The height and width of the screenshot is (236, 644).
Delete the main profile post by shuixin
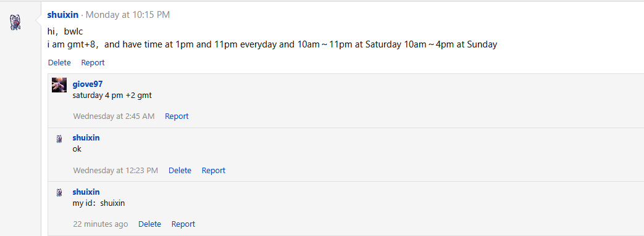click(59, 63)
